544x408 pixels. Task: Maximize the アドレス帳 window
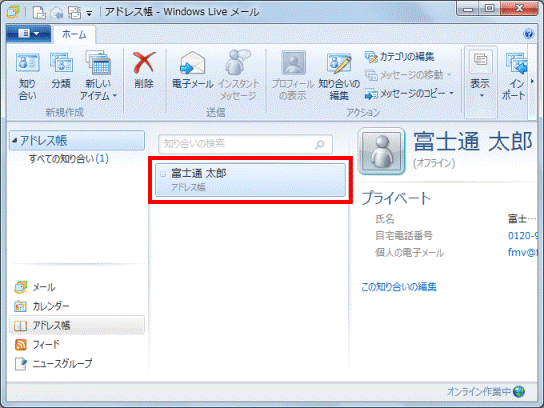[490, 8]
